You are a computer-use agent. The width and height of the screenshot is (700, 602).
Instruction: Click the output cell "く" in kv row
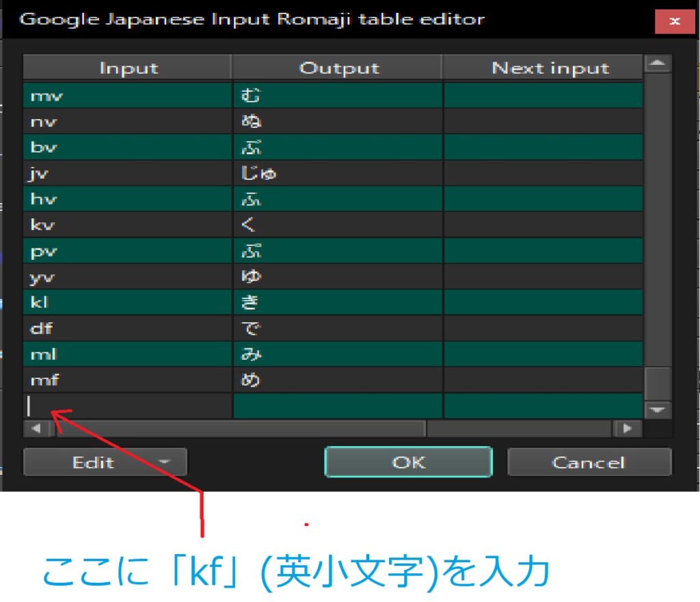pyautogui.click(x=338, y=224)
